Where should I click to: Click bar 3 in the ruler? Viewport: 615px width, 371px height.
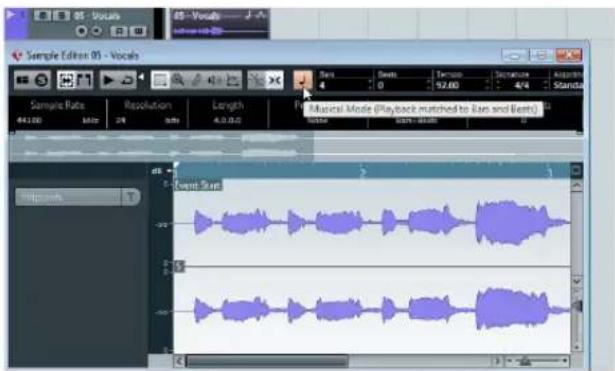(550, 172)
